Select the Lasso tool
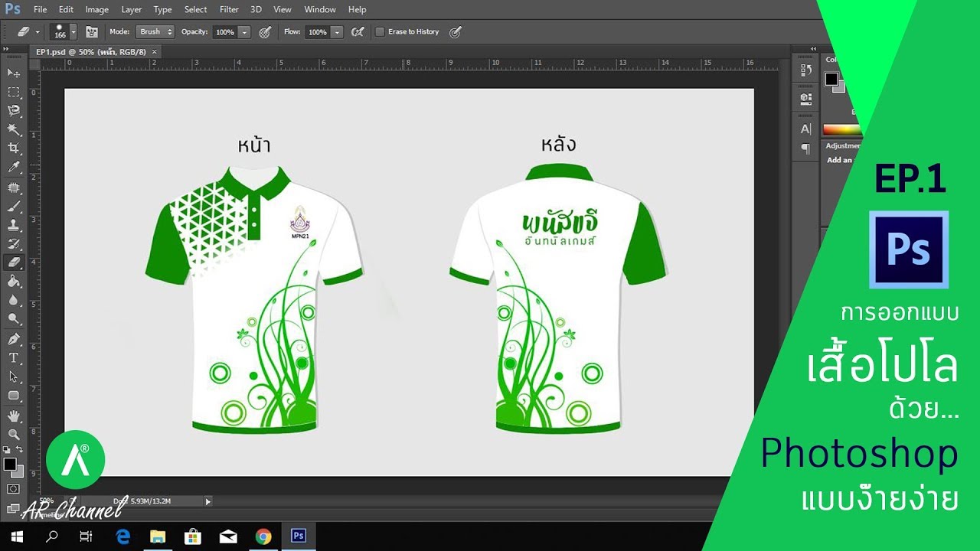Screen dimensions: 980x551 coord(14,111)
